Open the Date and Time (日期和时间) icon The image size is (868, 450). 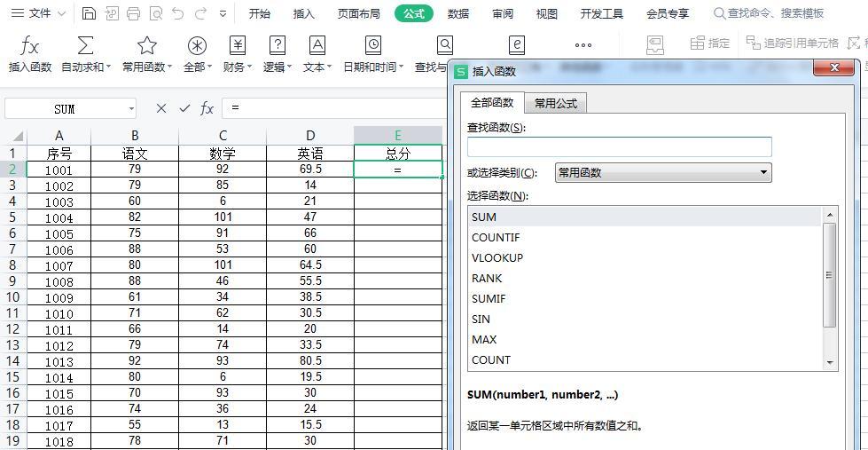373,45
